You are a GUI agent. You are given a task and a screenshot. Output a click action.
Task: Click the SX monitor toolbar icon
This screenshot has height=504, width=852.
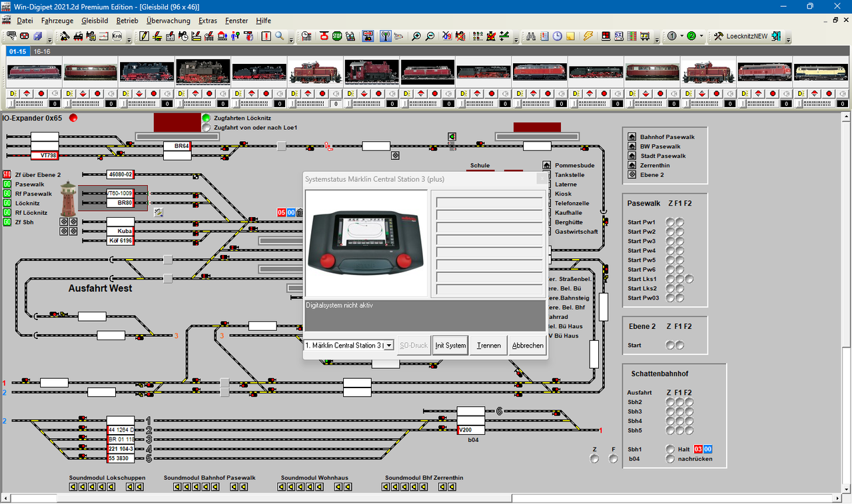point(619,36)
